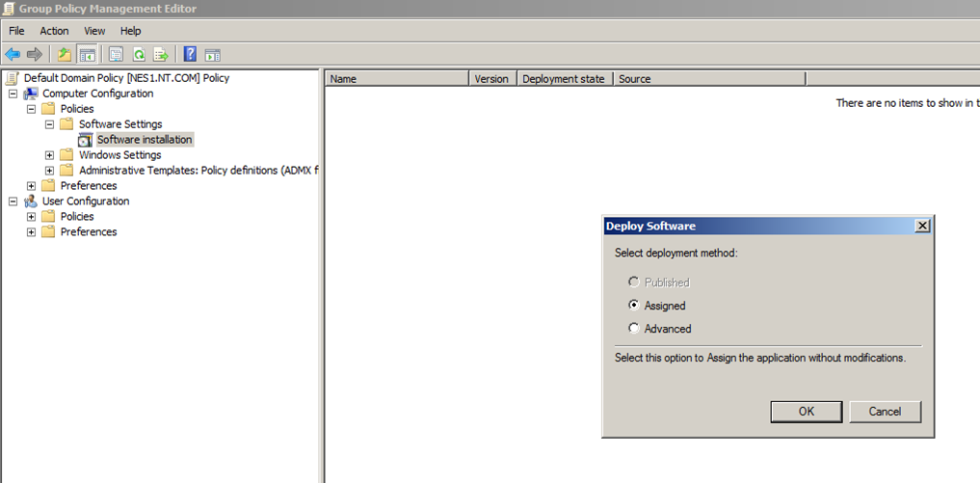The height and width of the screenshot is (483, 980).
Task: Expand Policies under User Configuration
Action: point(31,217)
